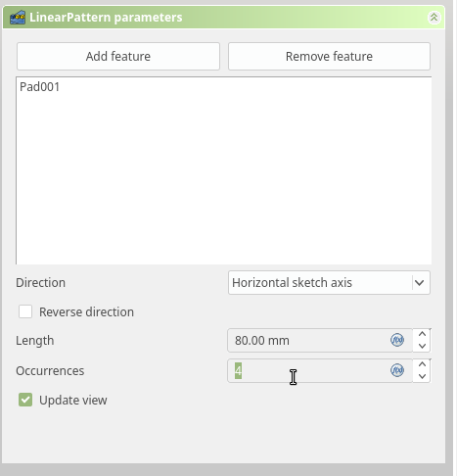
Task: Click the LinearPattern icon in panel header
Action: [18, 18]
